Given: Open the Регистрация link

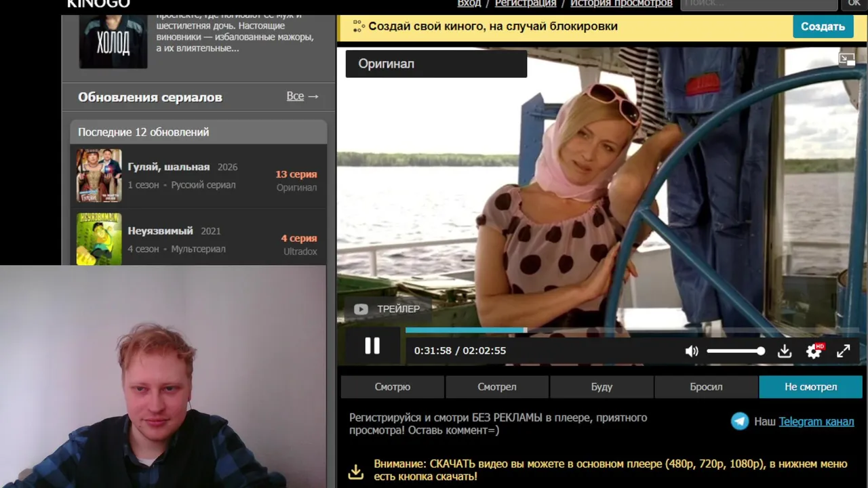Looking at the screenshot, I should 526,3.
